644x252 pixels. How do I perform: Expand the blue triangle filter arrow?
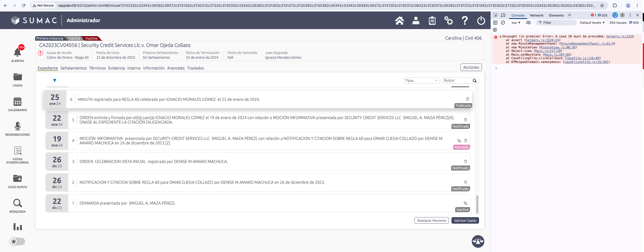[55, 80]
